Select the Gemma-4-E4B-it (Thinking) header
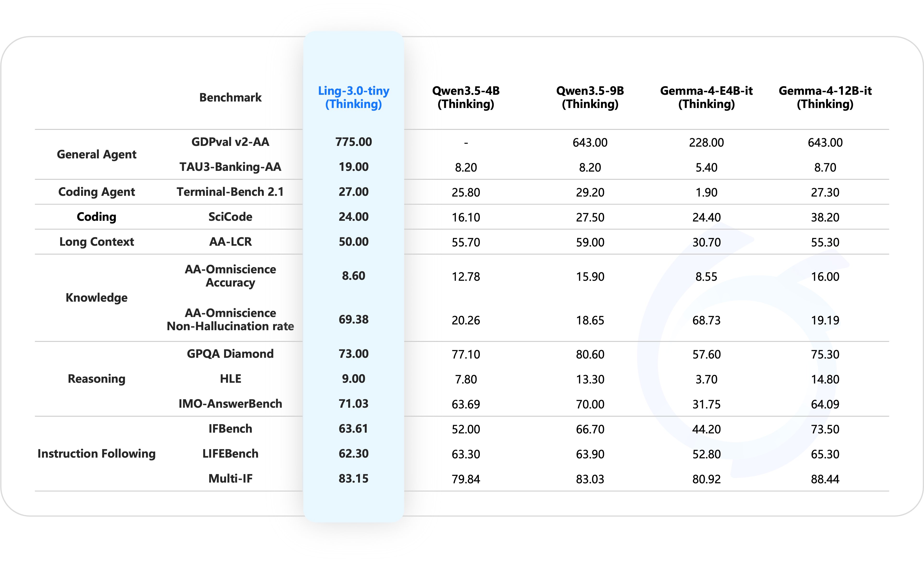 (x=706, y=97)
